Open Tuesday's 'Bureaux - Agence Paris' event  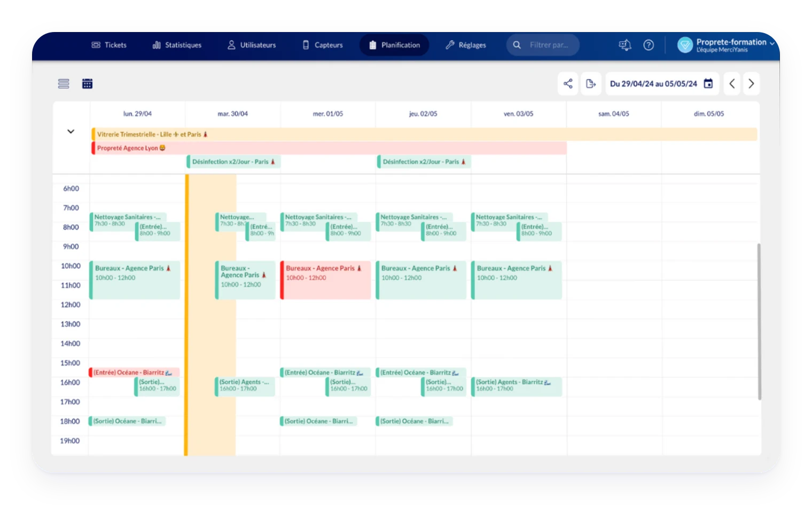pyautogui.click(x=246, y=280)
